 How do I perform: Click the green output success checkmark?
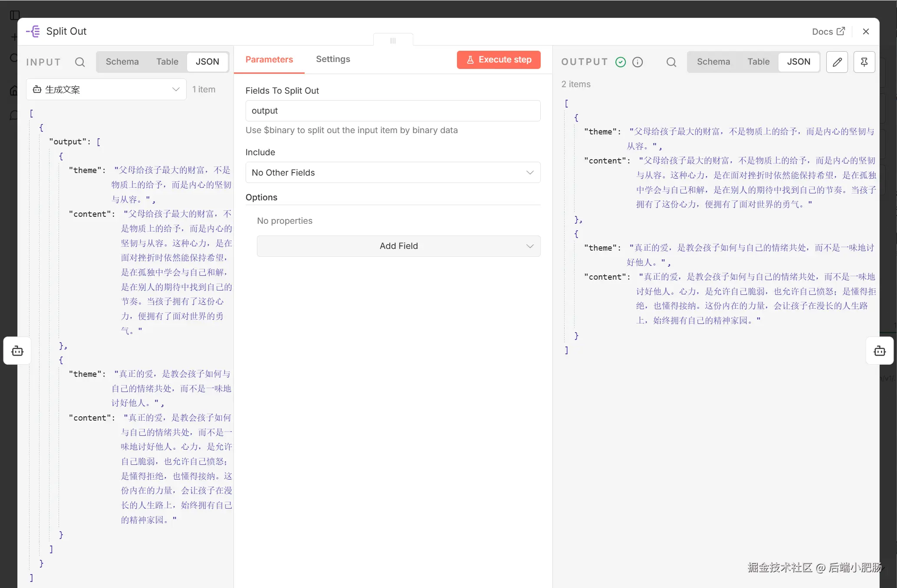[621, 62]
